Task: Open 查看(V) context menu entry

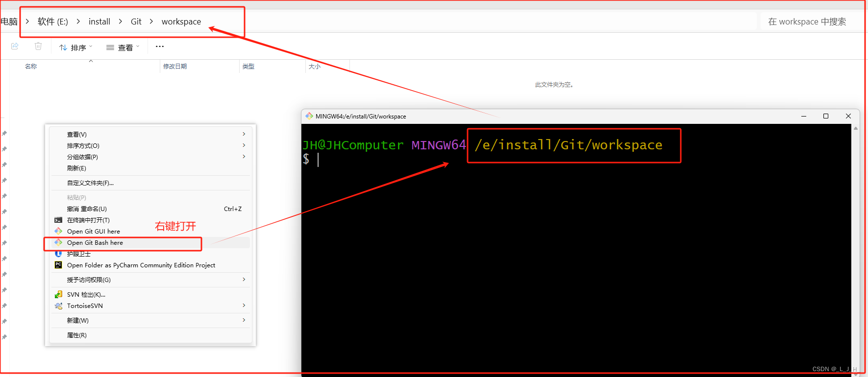Action: 150,134
